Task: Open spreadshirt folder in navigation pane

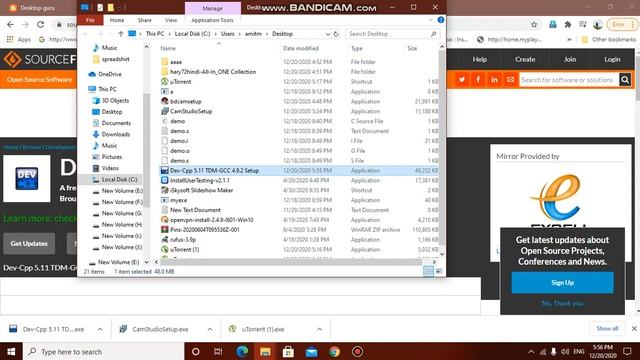Action: coord(115,59)
